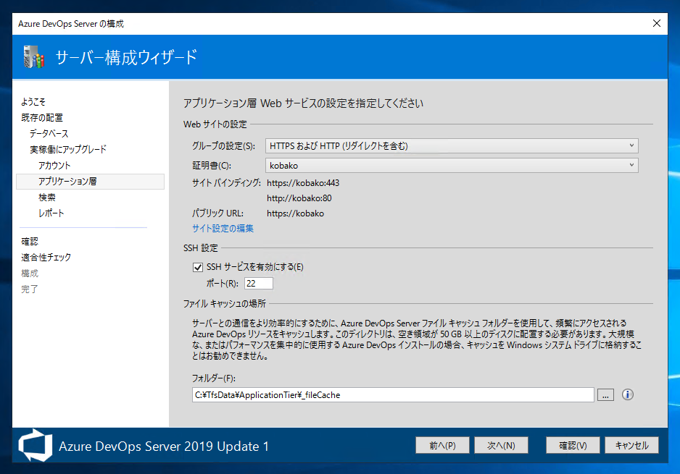The height and width of the screenshot is (474, 680).
Task: Open the アカウント step
Action: (x=54, y=166)
